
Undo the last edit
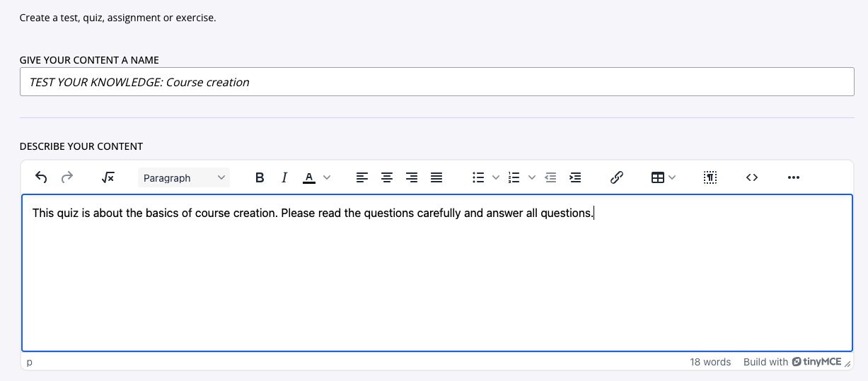coord(41,177)
